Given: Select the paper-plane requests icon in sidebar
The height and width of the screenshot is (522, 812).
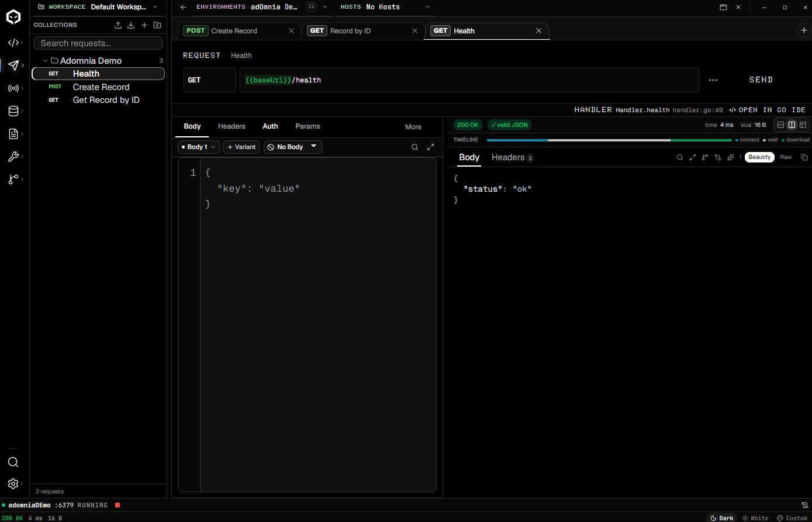Looking at the screenshot, I should [13, 65].
